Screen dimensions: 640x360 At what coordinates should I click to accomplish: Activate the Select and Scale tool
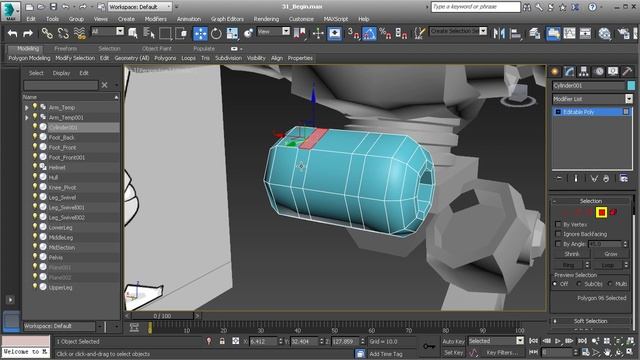click(232, 33)
